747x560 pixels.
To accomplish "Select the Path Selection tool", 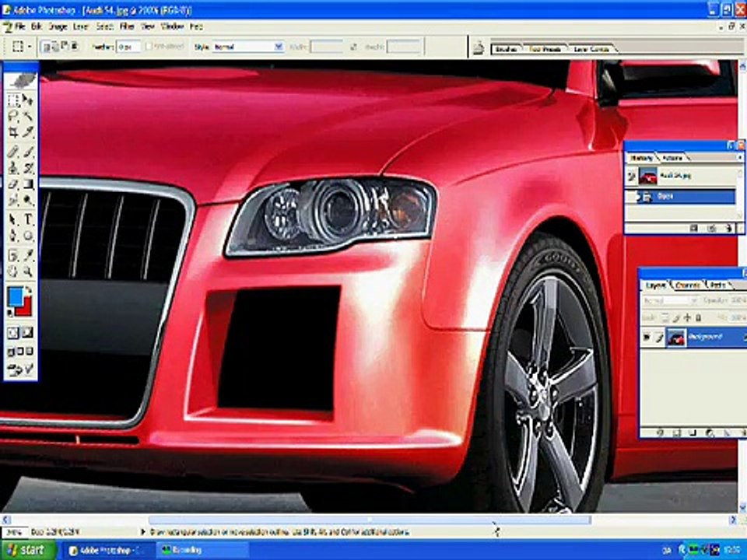I will pyautogui.click(x=13, y=219).
